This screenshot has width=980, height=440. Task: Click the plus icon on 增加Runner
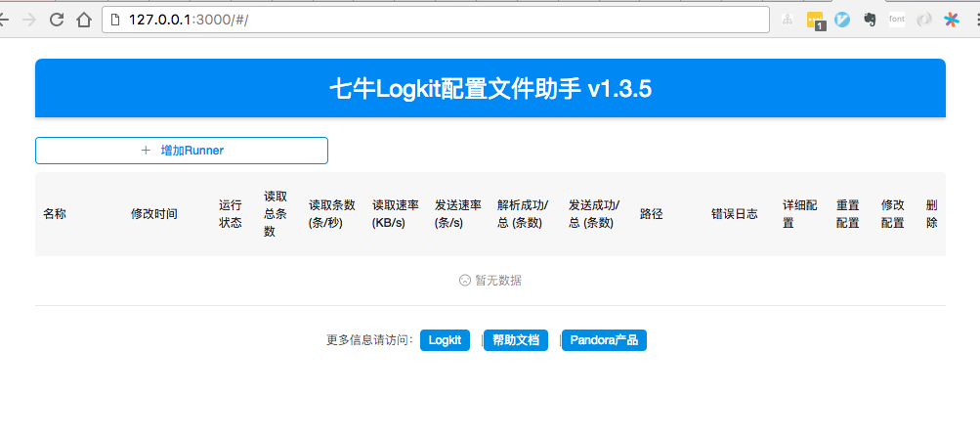147,151
